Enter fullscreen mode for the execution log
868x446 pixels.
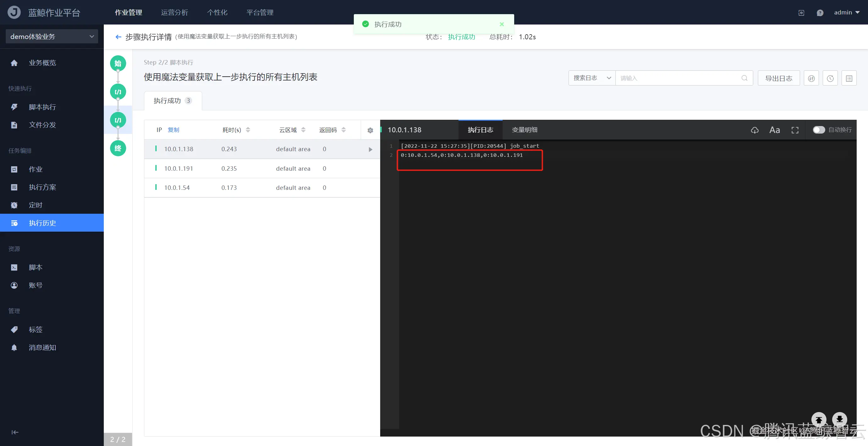[795, 130]
